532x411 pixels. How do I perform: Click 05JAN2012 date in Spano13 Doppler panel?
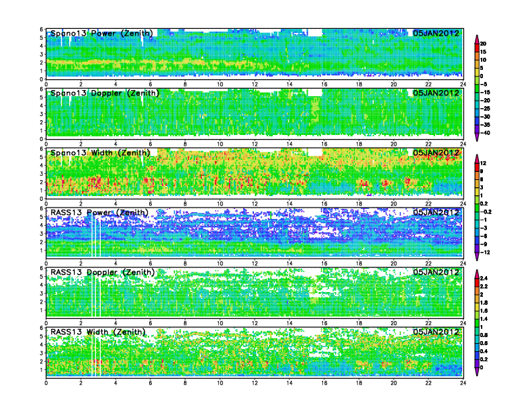coord(436,93)
